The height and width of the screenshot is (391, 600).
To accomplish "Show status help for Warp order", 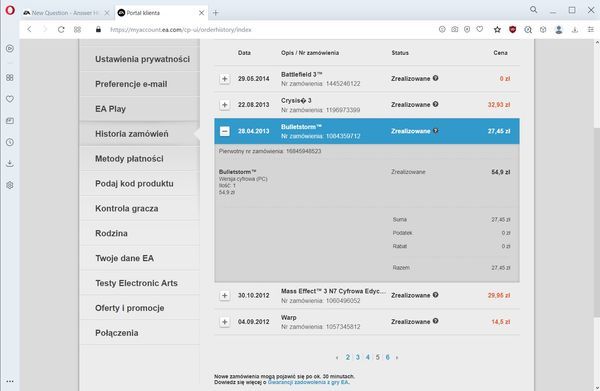I will tap(435, 321).
